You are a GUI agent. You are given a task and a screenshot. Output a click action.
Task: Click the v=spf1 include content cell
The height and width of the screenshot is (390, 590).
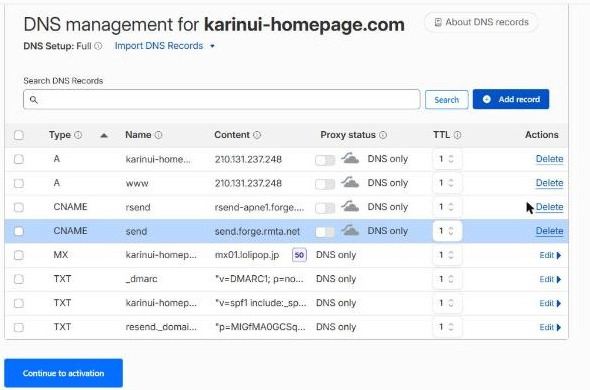pyautogui.click(x=260, y=303)
